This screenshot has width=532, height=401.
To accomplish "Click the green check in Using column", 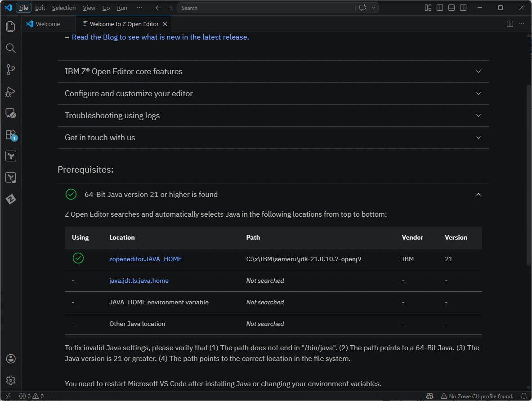I will click(78, 258).
